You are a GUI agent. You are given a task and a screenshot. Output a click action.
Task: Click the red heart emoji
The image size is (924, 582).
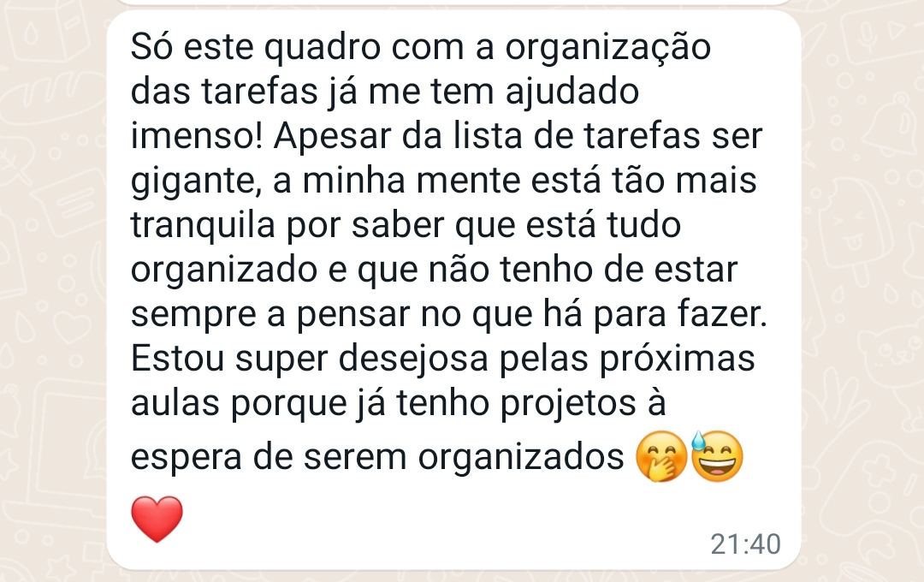(157, 519)
